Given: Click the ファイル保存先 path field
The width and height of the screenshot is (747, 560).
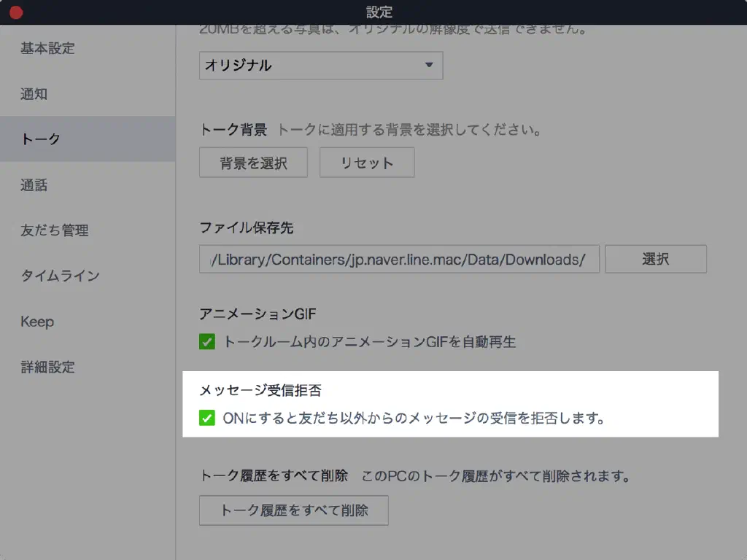Looking at the screenshot, I should pos(399,260).
